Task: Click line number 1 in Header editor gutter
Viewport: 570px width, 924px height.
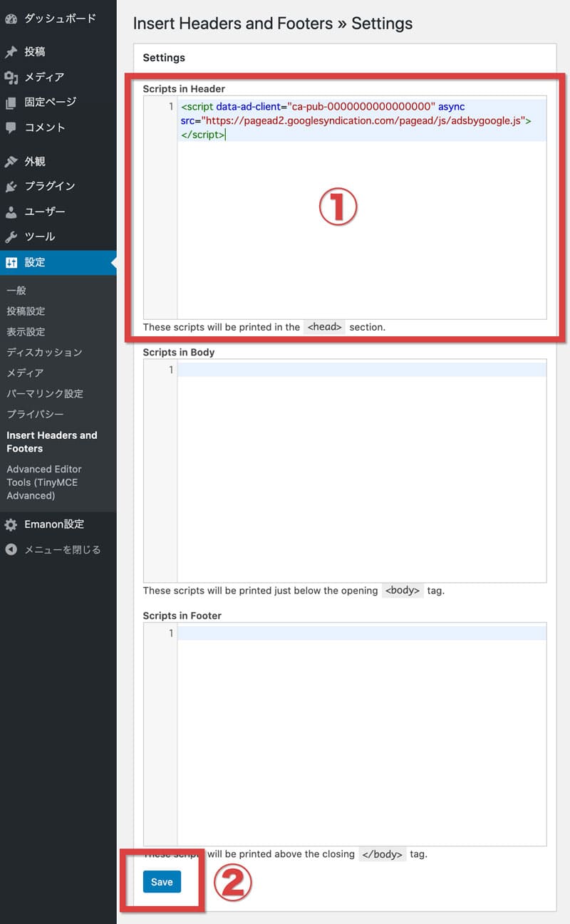Action: pyautogui.click(x=171, y=106)
